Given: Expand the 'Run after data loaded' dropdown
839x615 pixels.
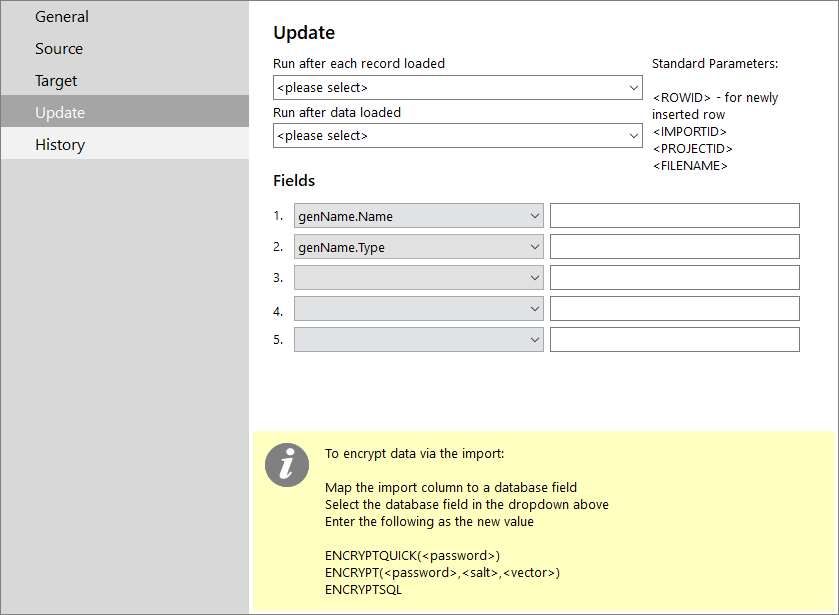Looking at the screenshot, I should 457,136.
